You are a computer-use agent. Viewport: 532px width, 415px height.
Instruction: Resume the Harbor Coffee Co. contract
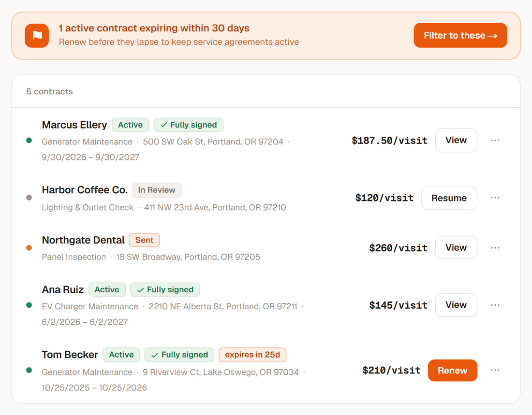pos(449,198)
